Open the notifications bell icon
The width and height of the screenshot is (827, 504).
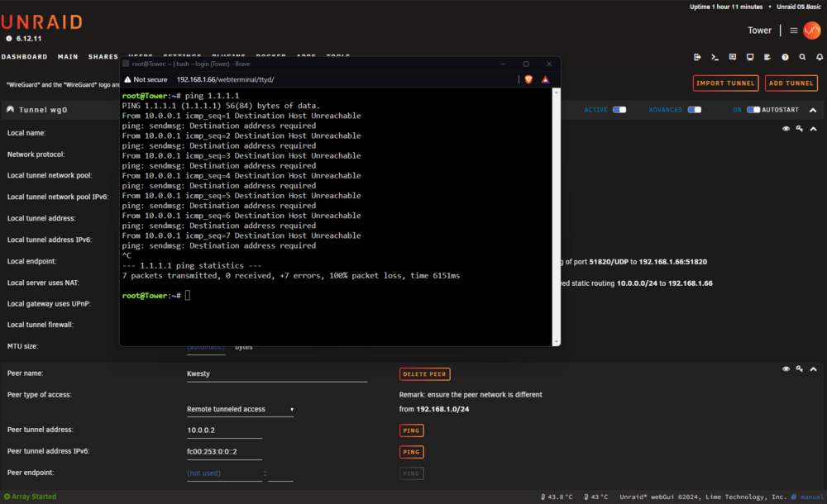820,57
